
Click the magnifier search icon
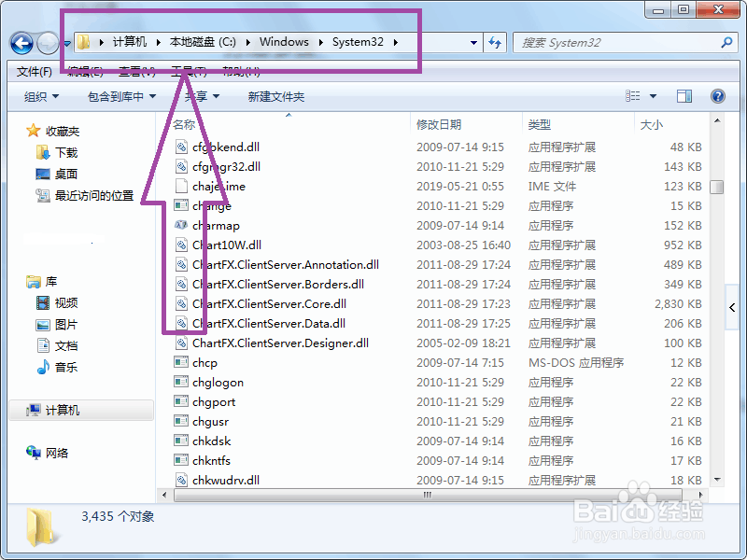[x=726, y=43]
